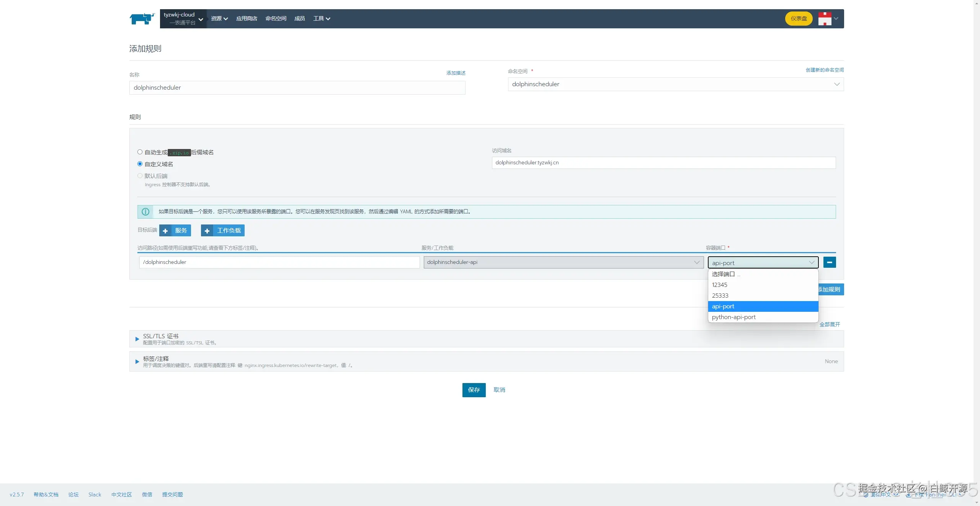980x506 pixels.
Task: Open the 命名空间 dolphinscheduler dropdown
Action: pos(676,84)
